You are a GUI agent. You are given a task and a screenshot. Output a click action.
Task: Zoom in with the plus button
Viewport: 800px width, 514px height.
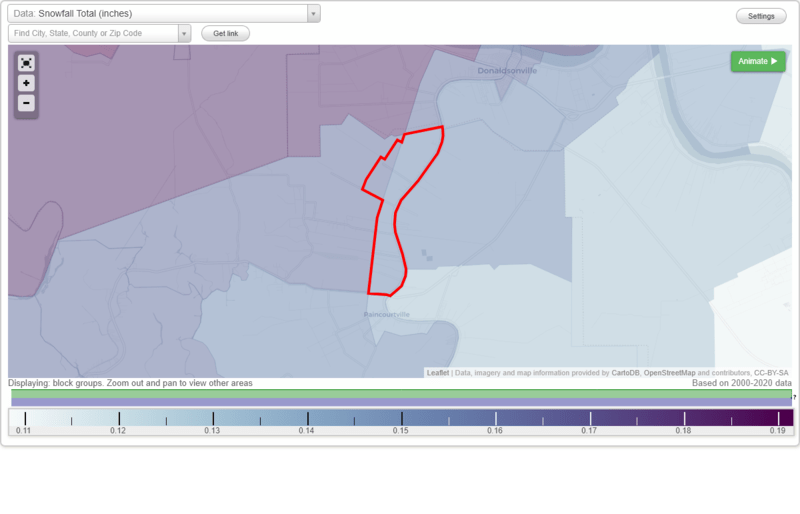26,83
